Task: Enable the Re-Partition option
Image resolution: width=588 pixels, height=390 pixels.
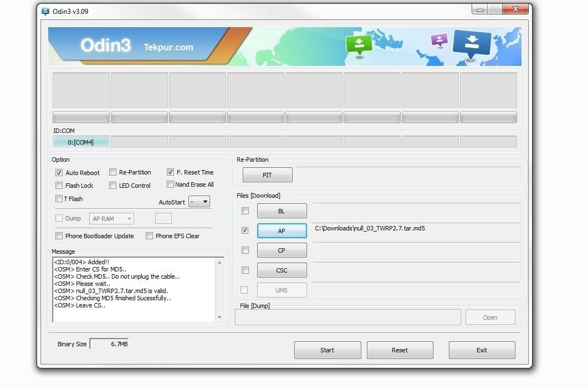Action: (113, 172)
